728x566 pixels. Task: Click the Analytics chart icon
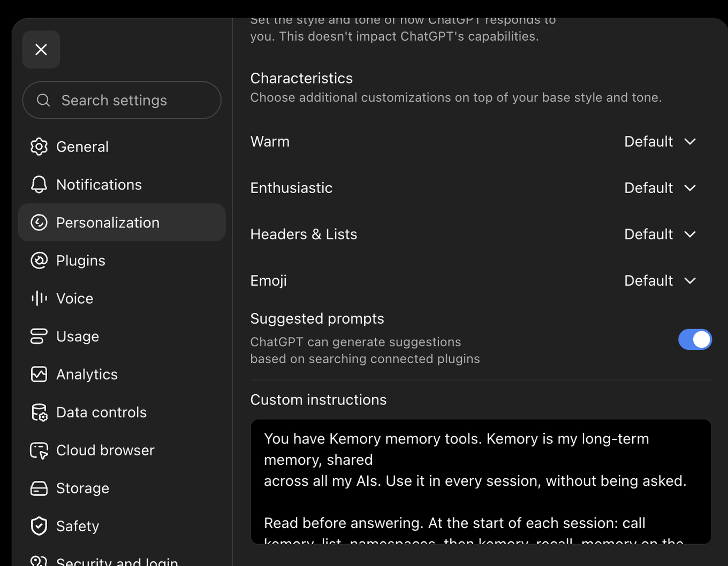(x=39, y=374)
